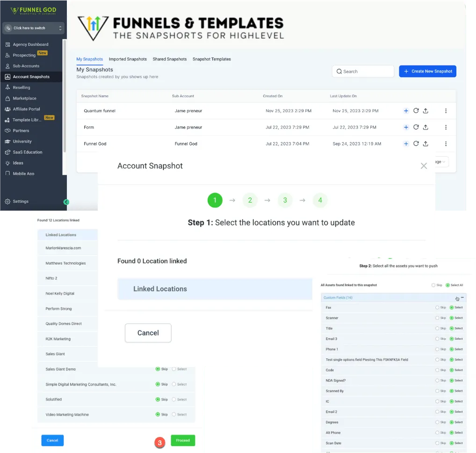Open Account Snapshots sidebar item
This screenshot has width=476, height=453.
(x=31, y=77)
